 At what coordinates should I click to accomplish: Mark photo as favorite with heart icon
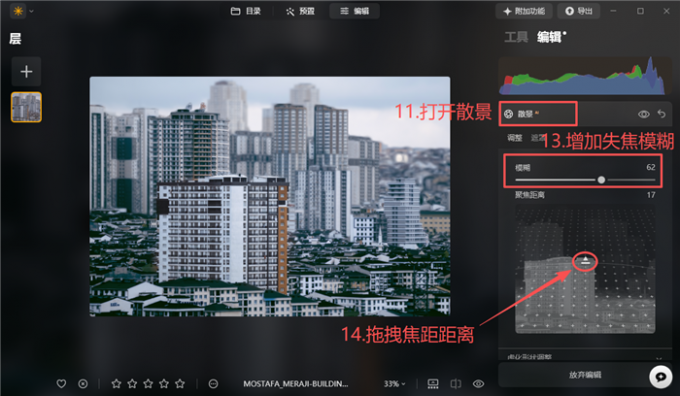[x=61, y=383]
